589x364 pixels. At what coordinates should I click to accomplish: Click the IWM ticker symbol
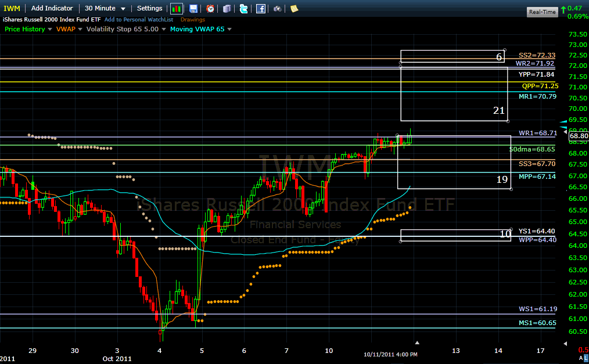12,8
